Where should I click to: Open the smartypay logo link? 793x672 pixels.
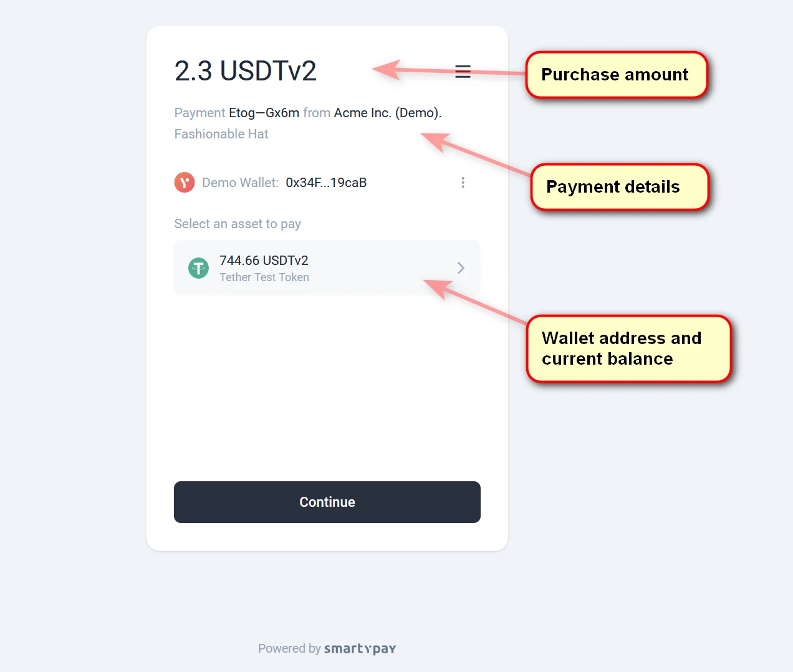pyautogui.click(x=360, y=649)
